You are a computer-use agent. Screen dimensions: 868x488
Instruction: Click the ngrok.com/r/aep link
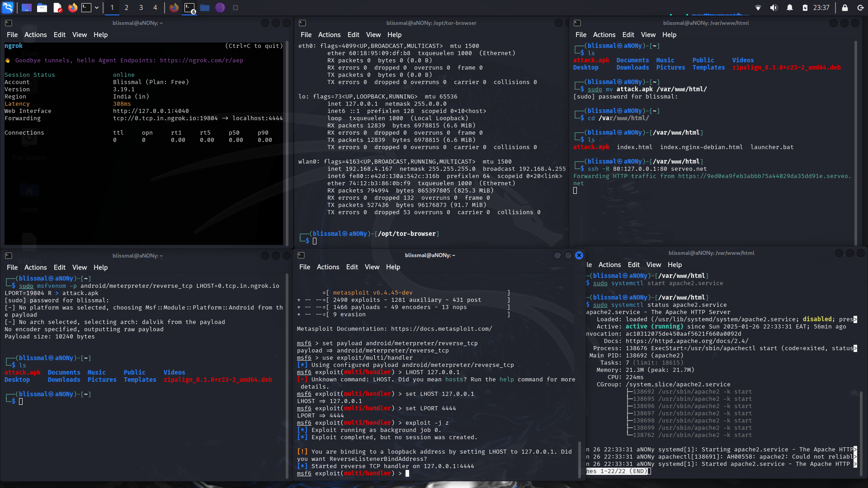point(201,61)
